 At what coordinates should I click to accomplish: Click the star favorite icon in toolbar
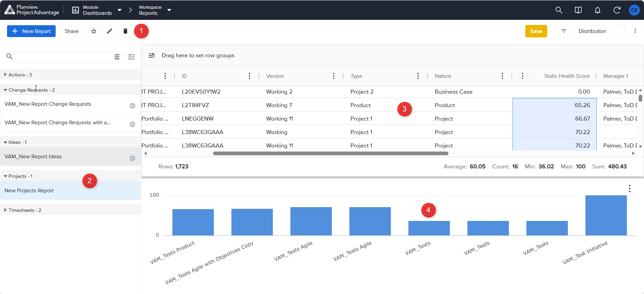[x=94, y=31]
